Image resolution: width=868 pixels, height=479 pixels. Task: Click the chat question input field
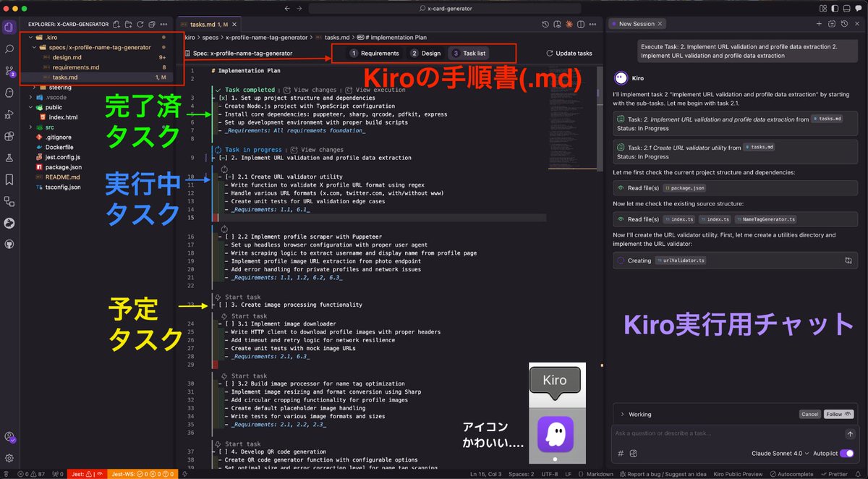click(727, 434)
